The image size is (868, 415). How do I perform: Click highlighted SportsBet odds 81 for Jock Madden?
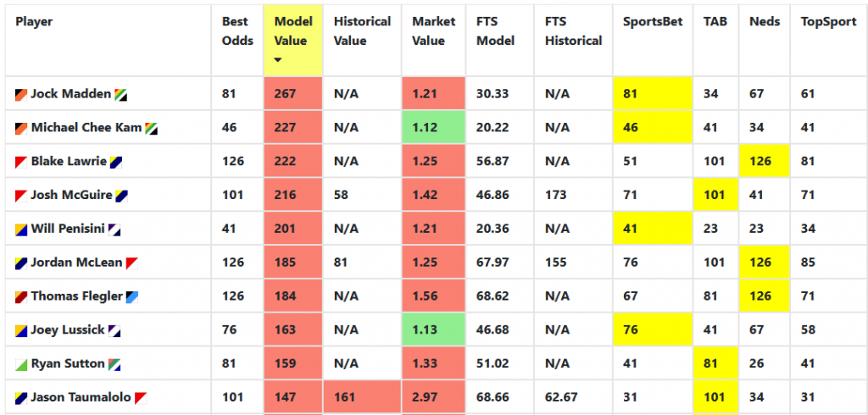click(653, 93)
